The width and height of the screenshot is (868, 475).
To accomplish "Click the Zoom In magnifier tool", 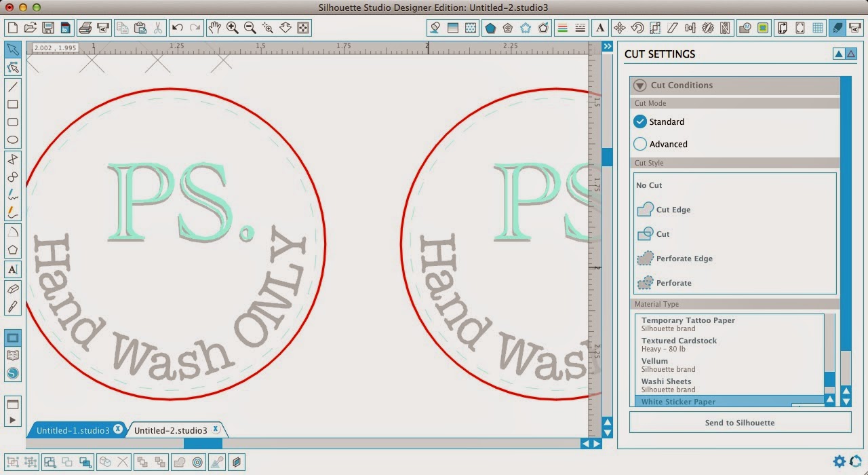I will tap(232, 28).
